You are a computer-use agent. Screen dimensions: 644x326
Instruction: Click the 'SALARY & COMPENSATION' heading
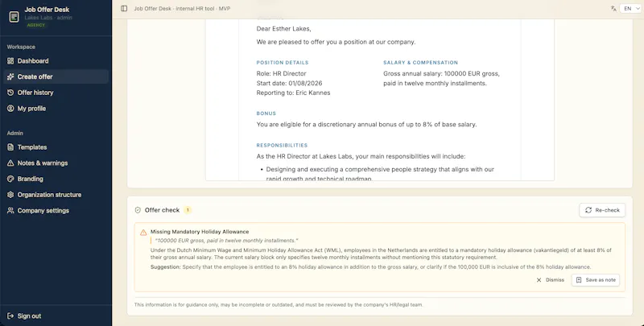tap(420, 63)
